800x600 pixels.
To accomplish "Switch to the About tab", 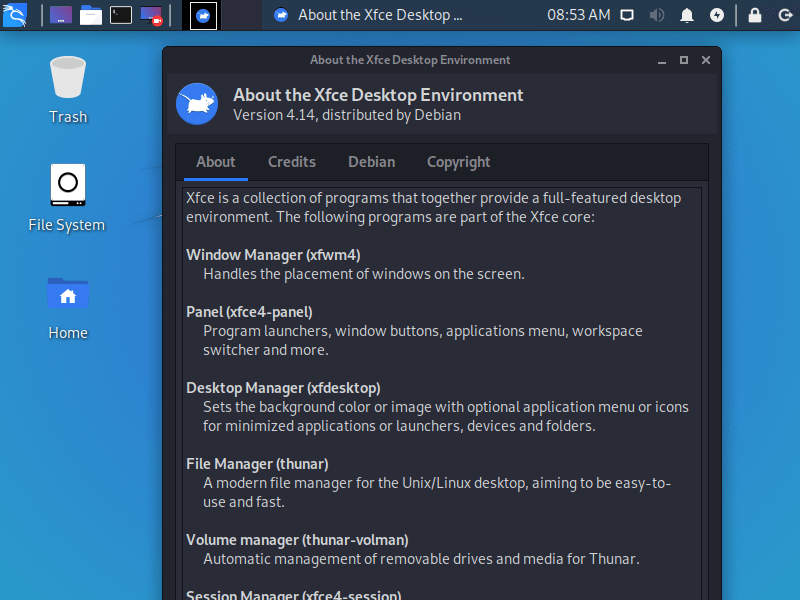I will 216,162.
